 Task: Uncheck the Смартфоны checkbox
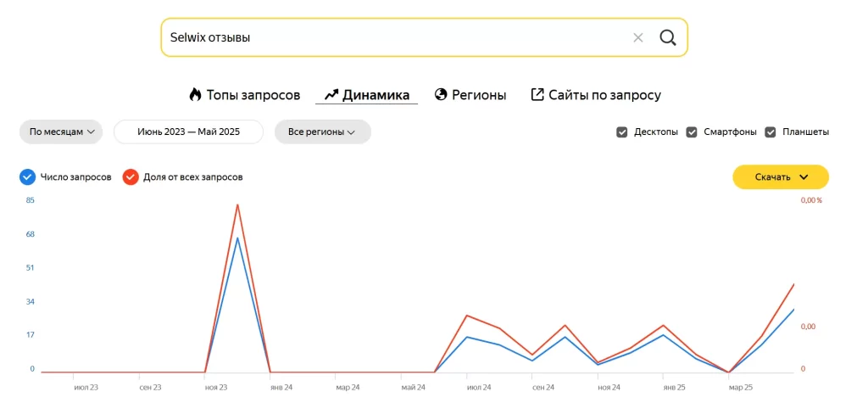tap(692, 132)
